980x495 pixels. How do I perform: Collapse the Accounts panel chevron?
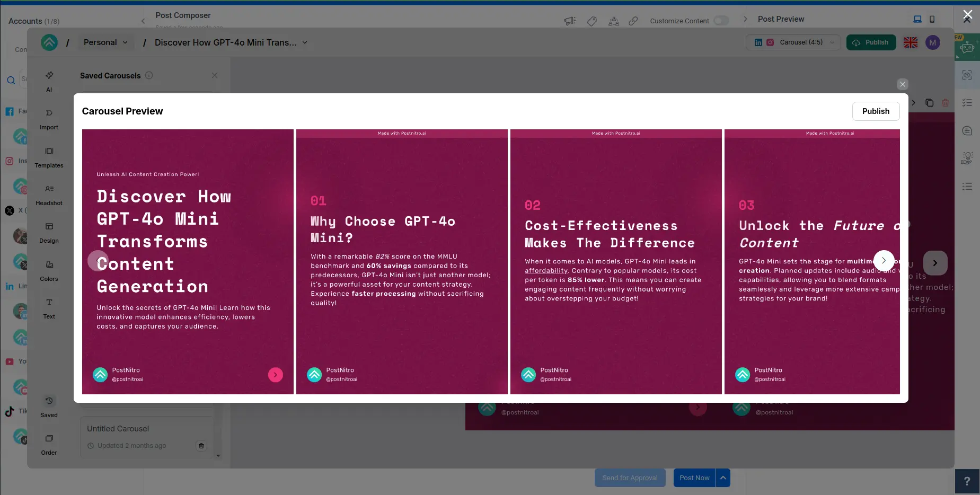click(x=143, y=21)
